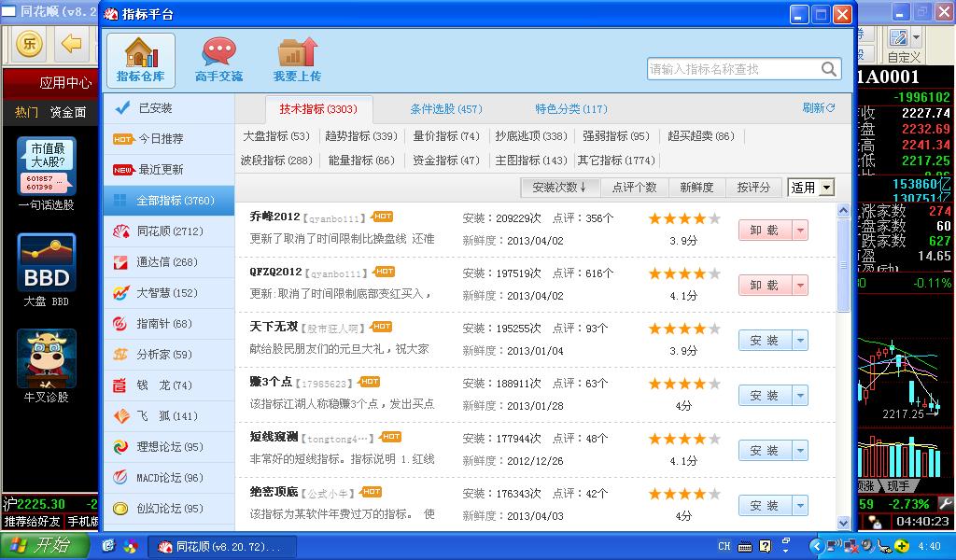The width and height of the screenshot is (956, 560).
Task: Sort the list by 安装次数
Action: click(560, 188)
